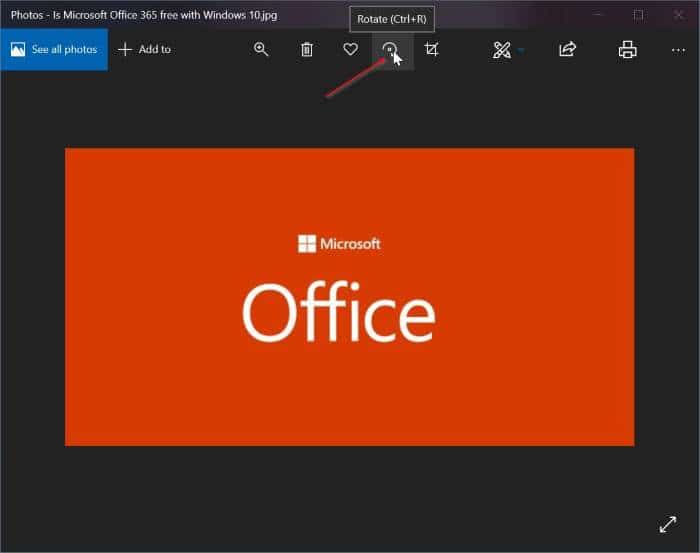The width and height of the screenshot is (700, 553).
Task: Open the See more three-dots menu
Action: tap(678, 50)
